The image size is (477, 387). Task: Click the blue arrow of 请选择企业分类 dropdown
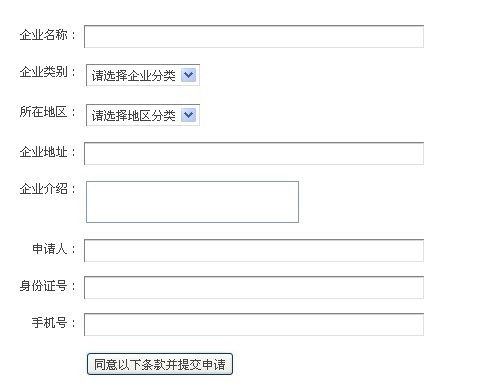(188, 75)
